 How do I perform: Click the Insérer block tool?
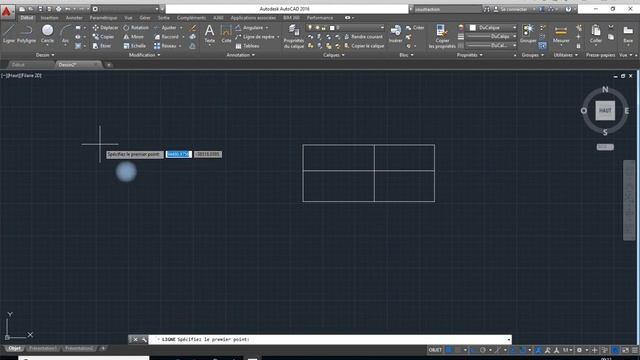click(x=395, y=33)
